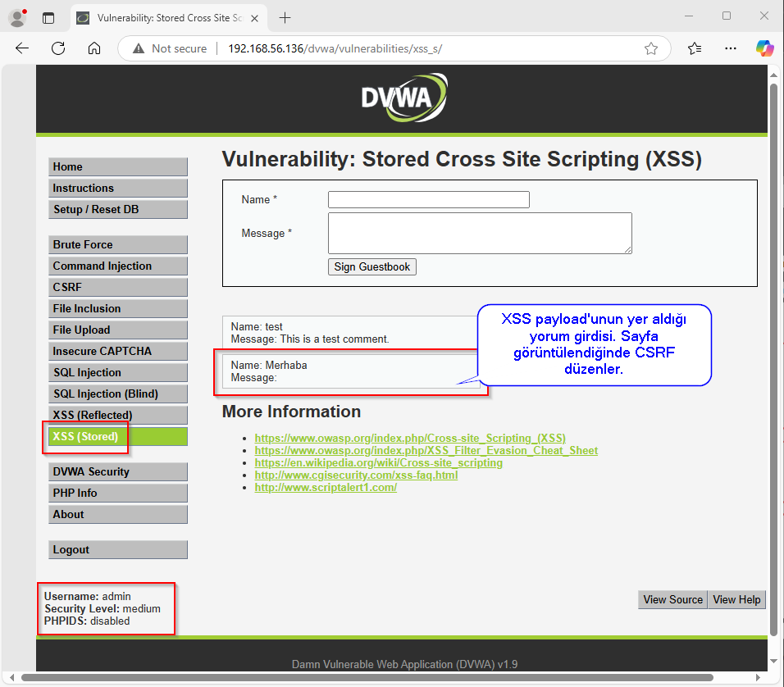Add page to favorites star icon
Image resolution: width=784 pixels, height=687 pixels.
pos(651,48)
